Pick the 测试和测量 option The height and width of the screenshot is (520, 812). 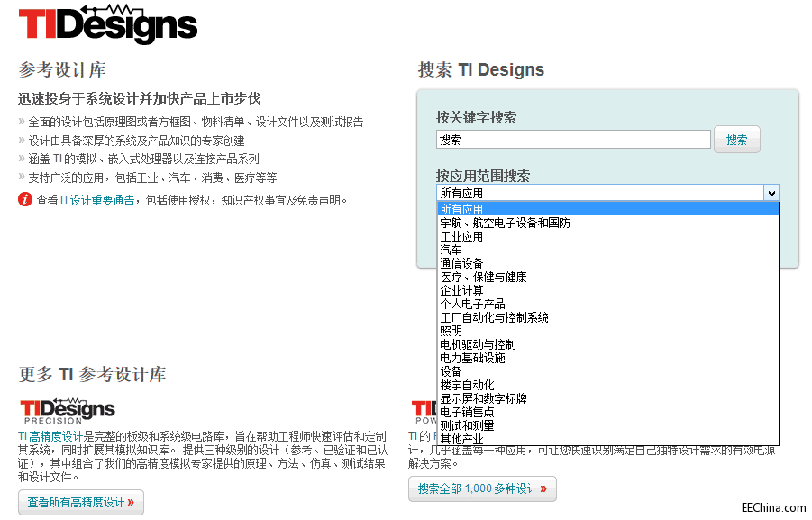[x=608, y=425]
